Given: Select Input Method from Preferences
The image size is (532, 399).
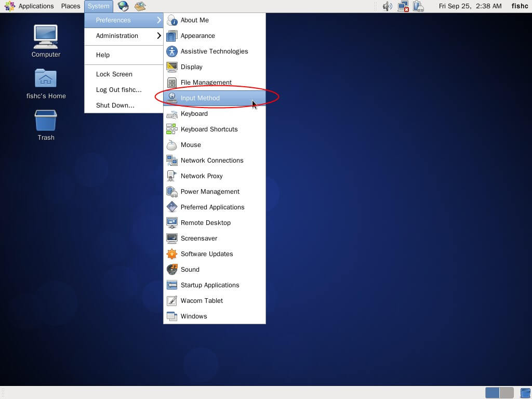Looking at the screenshot, I should [200, 98].
